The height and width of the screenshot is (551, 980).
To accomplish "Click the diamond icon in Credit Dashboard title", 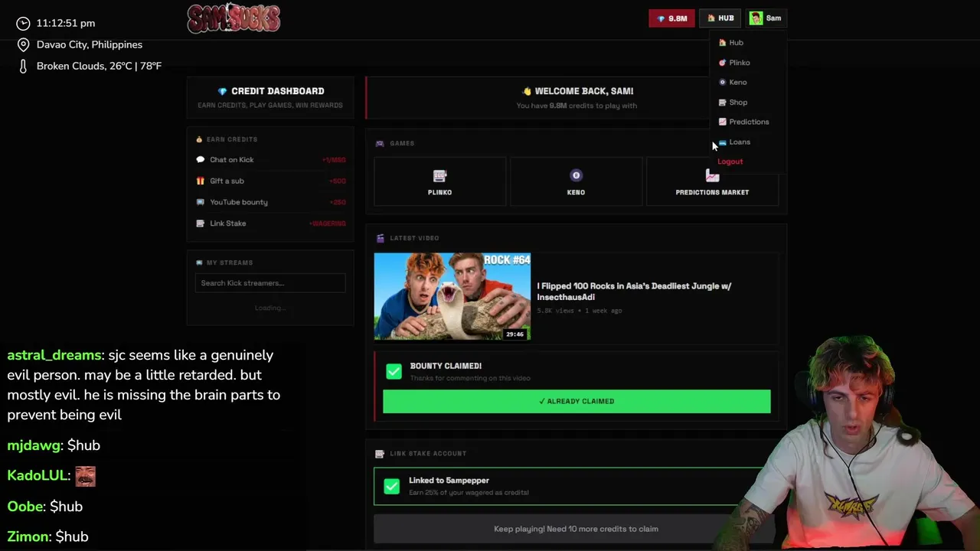I will [223, 91].
